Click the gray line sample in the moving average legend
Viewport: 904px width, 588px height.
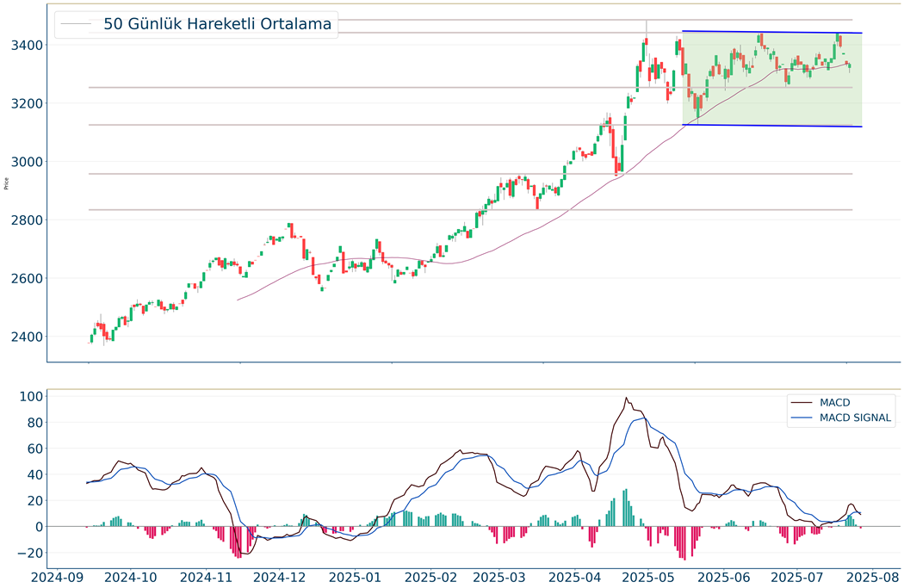coord(76,24)
